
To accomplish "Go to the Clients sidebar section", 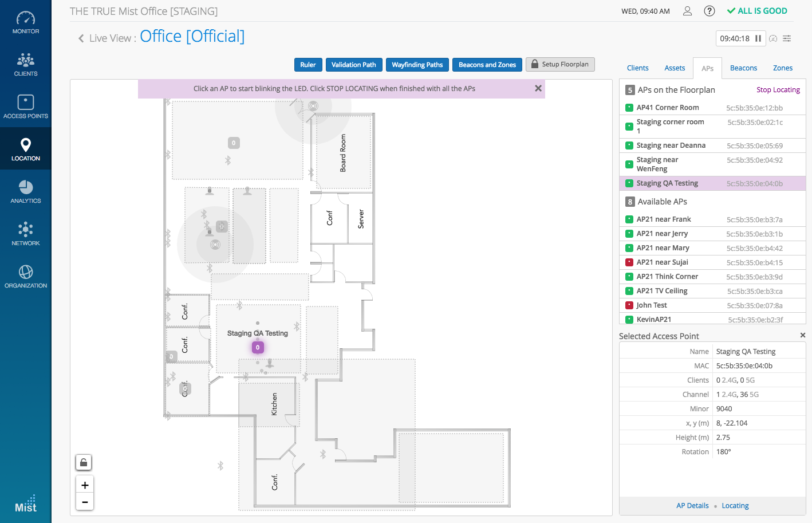I will coord(26,65).
